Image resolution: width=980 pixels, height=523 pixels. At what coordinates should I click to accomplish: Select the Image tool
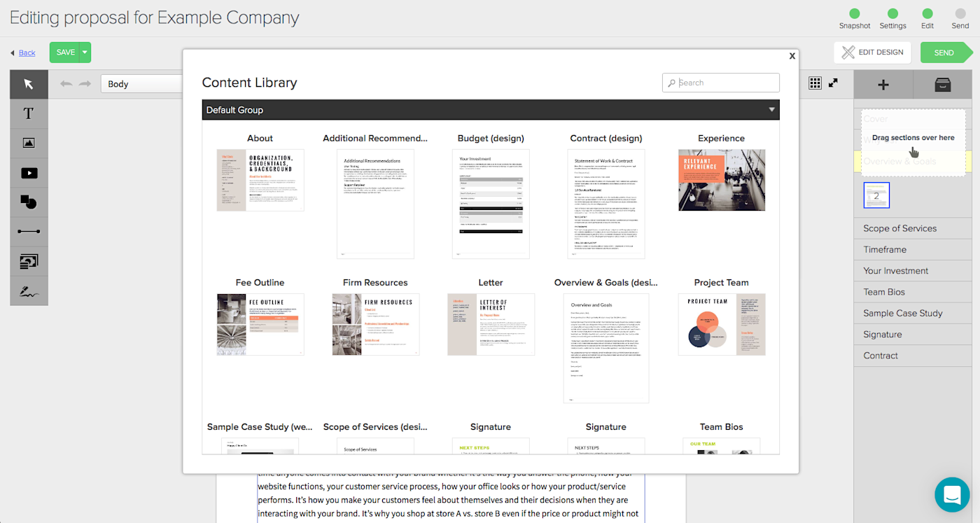[x=28, y=143]
